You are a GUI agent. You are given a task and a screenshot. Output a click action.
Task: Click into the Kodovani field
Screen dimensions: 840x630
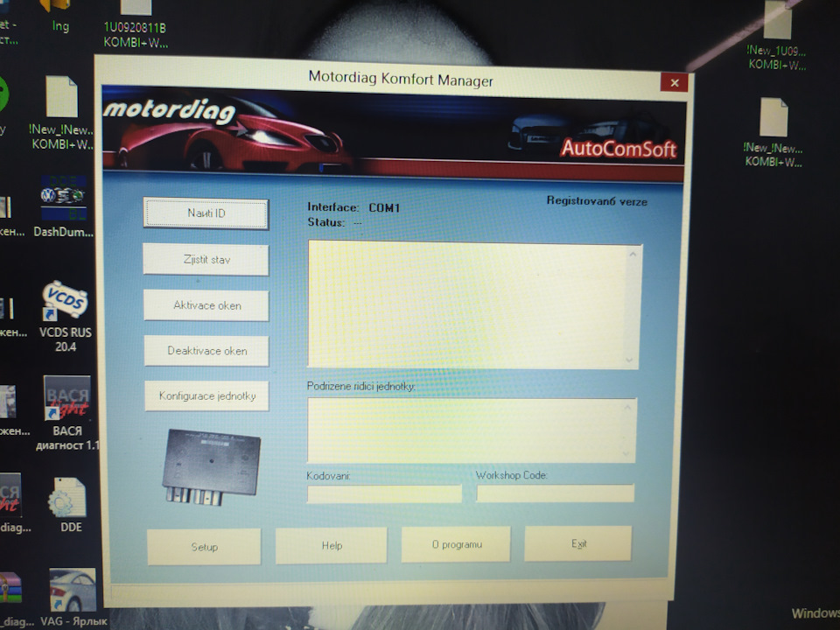[384, 493]
